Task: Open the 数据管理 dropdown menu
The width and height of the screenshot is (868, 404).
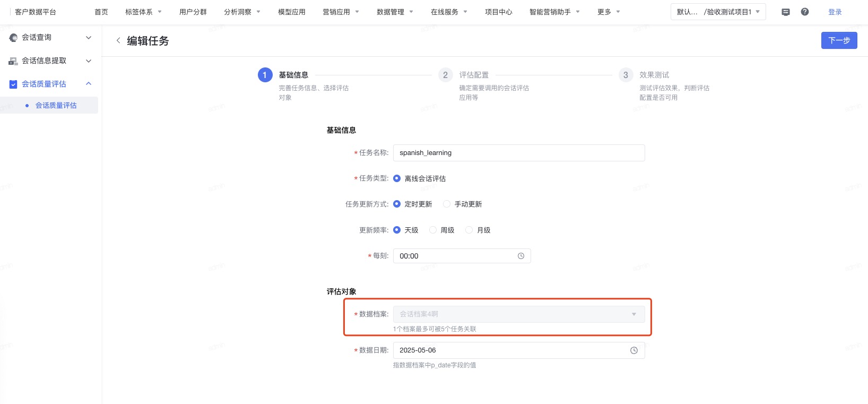Action: pyautogui.click(x=395, y=12)
